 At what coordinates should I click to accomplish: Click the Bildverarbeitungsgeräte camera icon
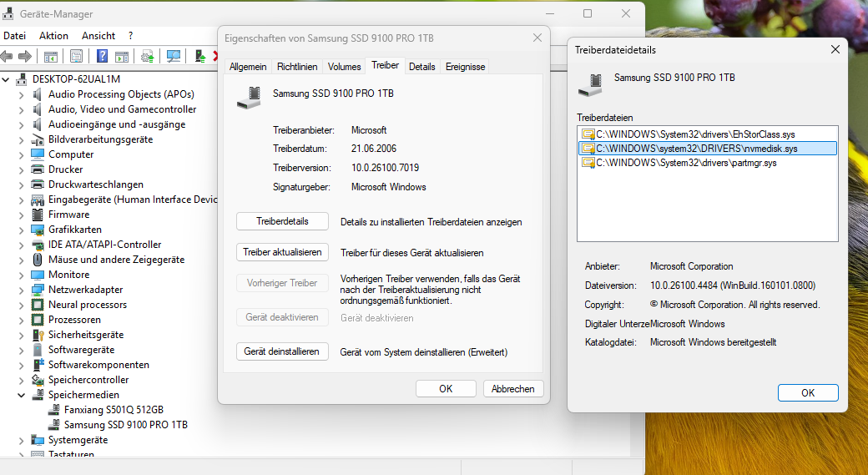37,139
